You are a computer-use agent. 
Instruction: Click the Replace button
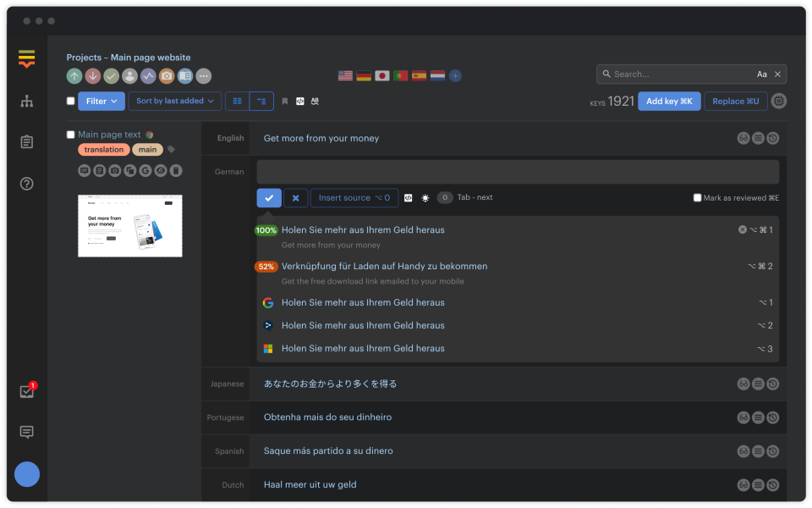click(x=735, y=101)
